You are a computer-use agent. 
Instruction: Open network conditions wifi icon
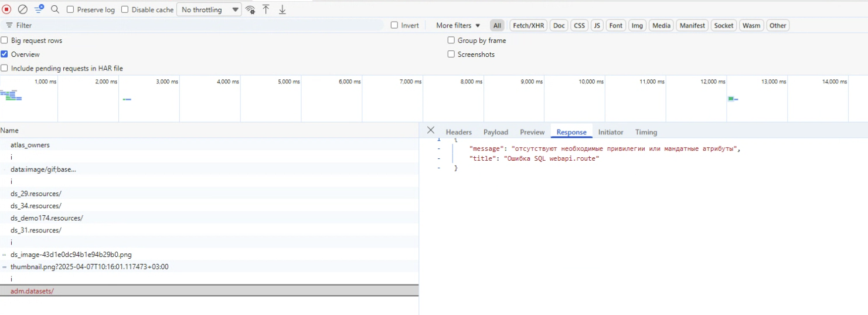click(x=250, y=10)
